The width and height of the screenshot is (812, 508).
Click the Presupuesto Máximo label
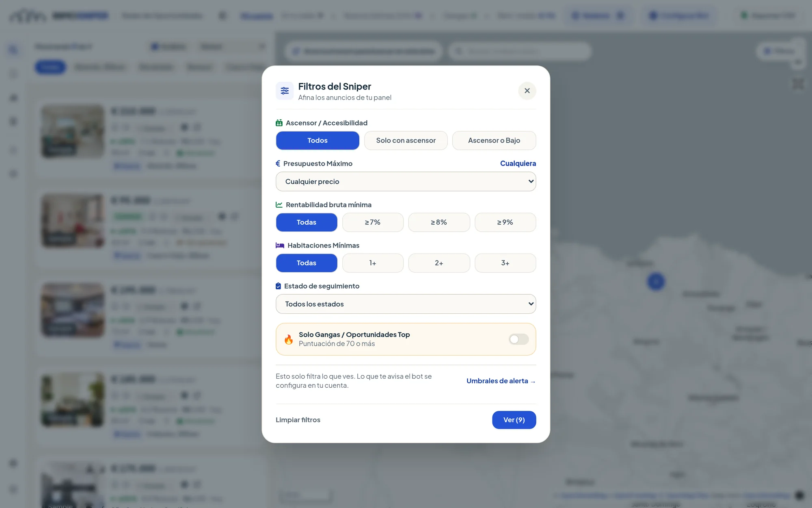coord(318,163)
